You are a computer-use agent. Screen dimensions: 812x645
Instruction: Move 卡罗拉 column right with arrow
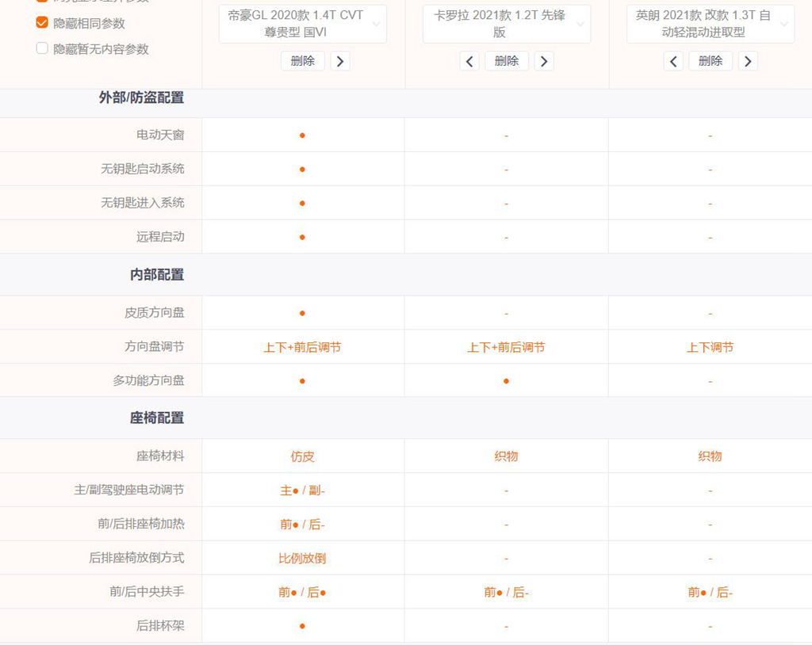(544, 61)
